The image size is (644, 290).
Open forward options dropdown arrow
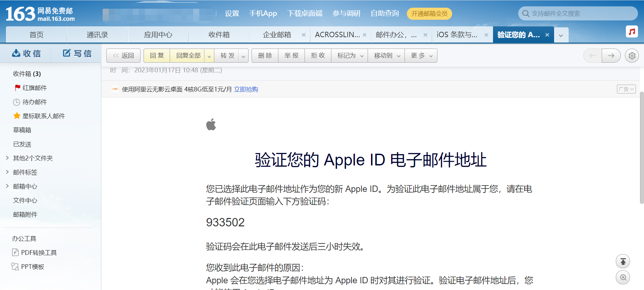click(x=244, y=56)
